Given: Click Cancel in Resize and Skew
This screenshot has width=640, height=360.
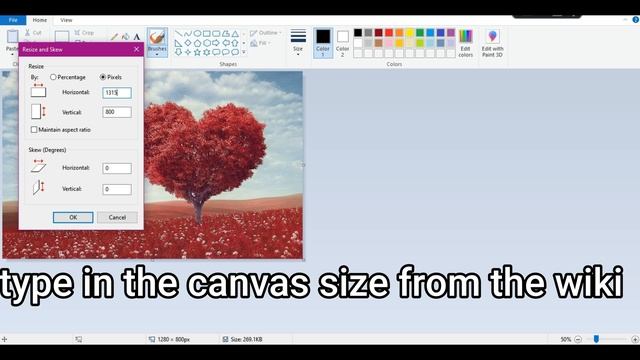Looking at the screenshot, I should pos(117,217).
